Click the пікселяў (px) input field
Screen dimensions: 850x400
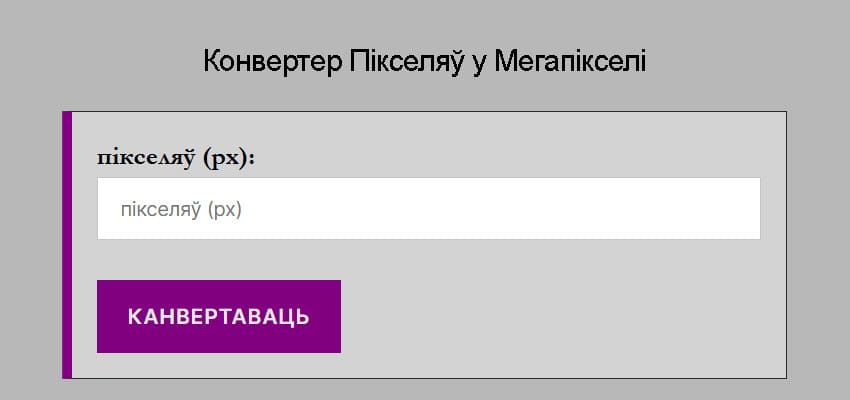pyautogui.click(x=428, y=209)
